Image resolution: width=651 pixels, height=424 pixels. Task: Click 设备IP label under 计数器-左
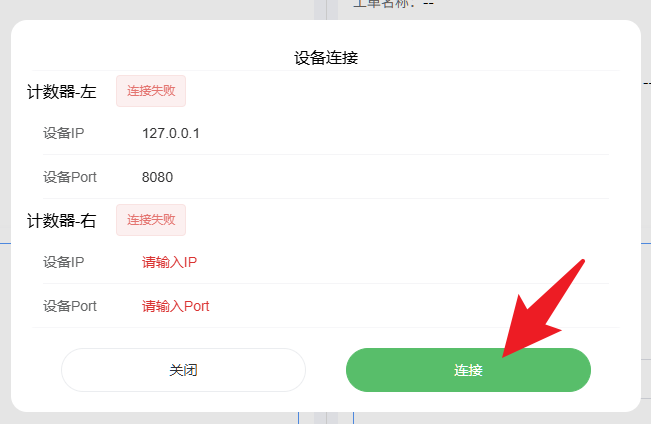[x=64, y=133]
